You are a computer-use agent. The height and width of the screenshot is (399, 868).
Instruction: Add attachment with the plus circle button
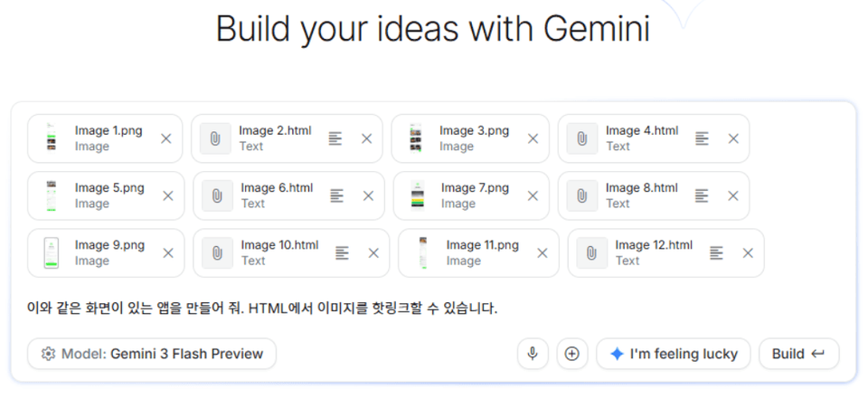point(571,354)
